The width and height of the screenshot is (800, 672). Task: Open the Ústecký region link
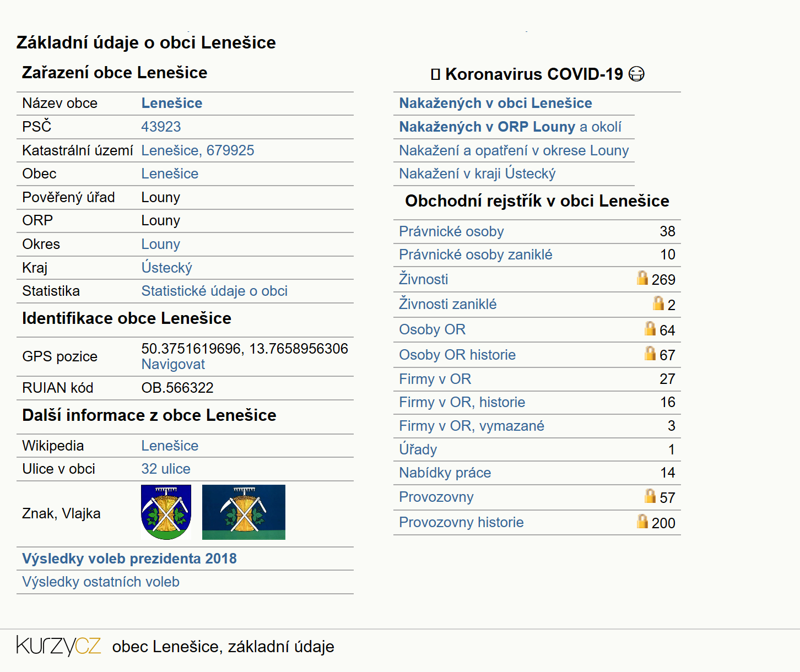[167, 268]
